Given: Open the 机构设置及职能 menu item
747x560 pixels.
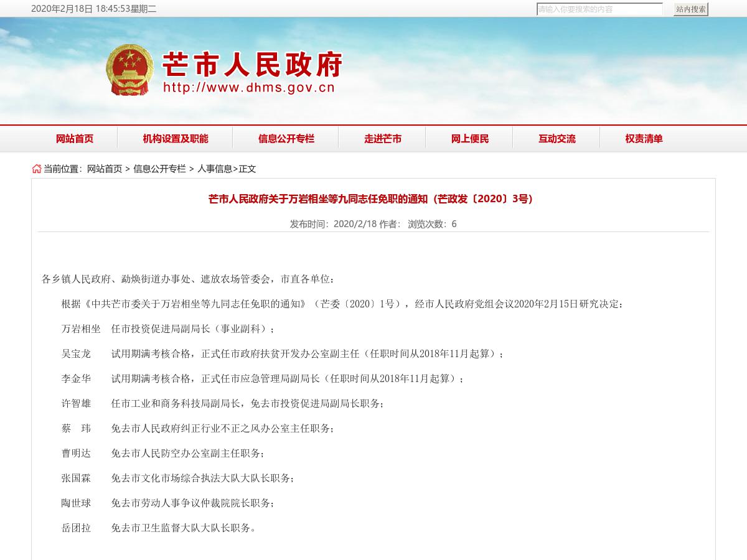Looking at the screenshot, I should click(x=176, y=139).
